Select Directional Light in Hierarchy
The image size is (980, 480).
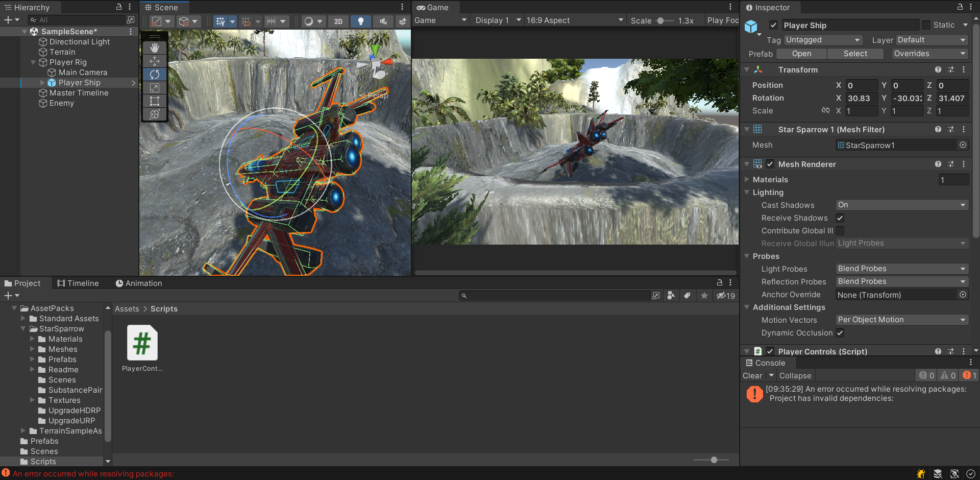click(x=80, y=42)
